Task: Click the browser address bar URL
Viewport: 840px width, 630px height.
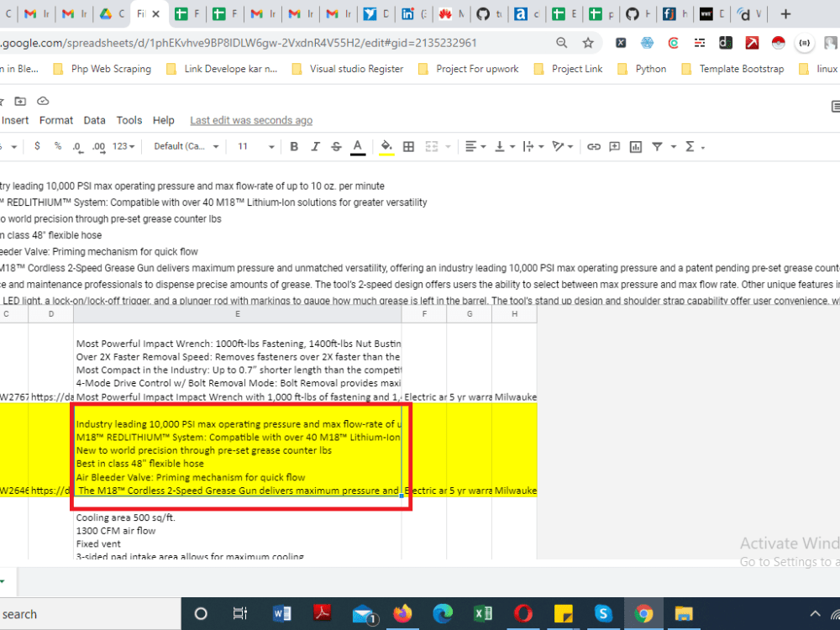Action: click(239, 43)
